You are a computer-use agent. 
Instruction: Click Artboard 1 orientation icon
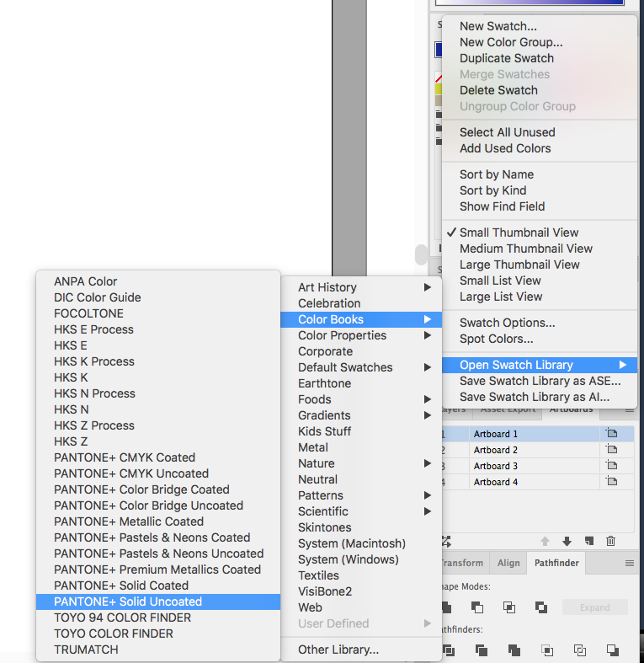tap(611, 433)
